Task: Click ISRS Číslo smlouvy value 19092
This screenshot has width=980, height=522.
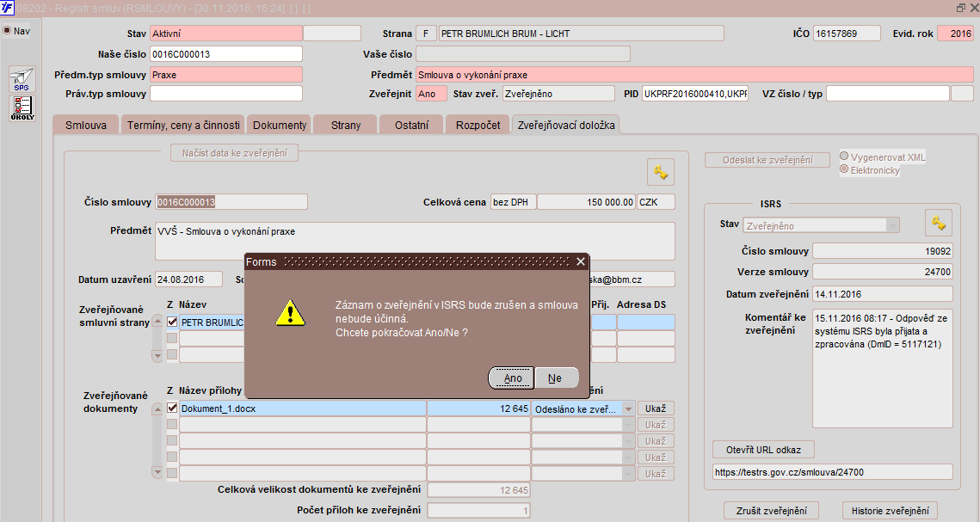Action: [x=883, y=251]
